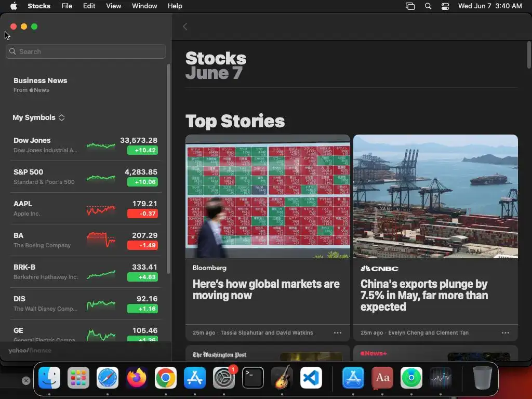Select the DIS Walt Disney row
532x399 pixels.
(x=86, y=303)
